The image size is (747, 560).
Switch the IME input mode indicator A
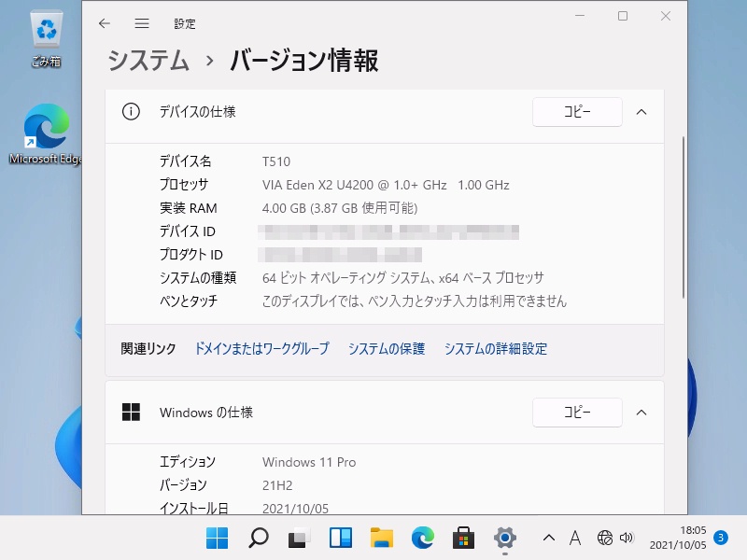(x=575, y=539)
